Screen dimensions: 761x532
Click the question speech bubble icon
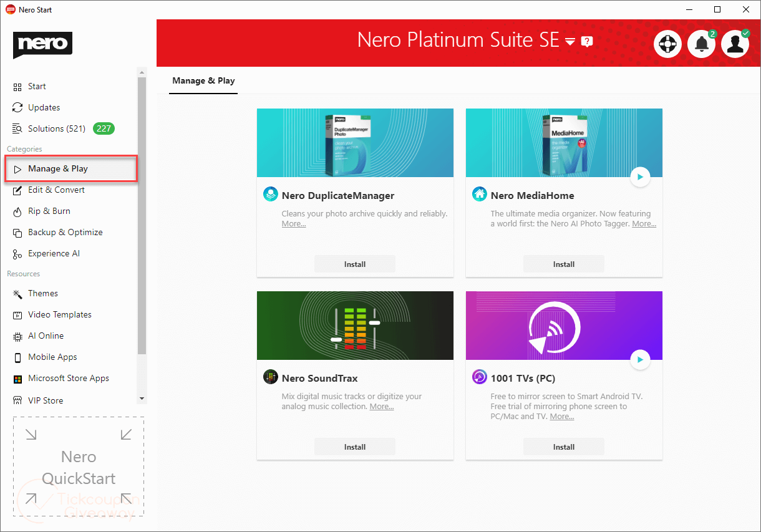pyautogui.click(x=586, y=42)
